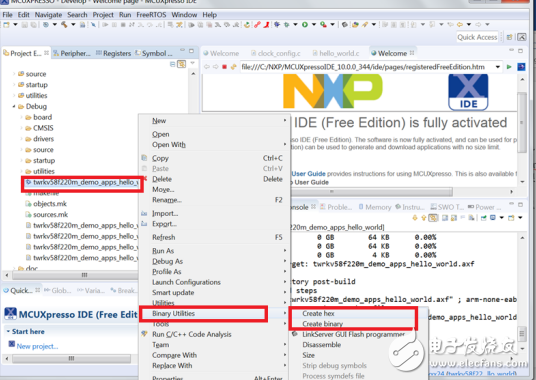Open the Project Explorer View Menu triangle

tap(192, 63)
